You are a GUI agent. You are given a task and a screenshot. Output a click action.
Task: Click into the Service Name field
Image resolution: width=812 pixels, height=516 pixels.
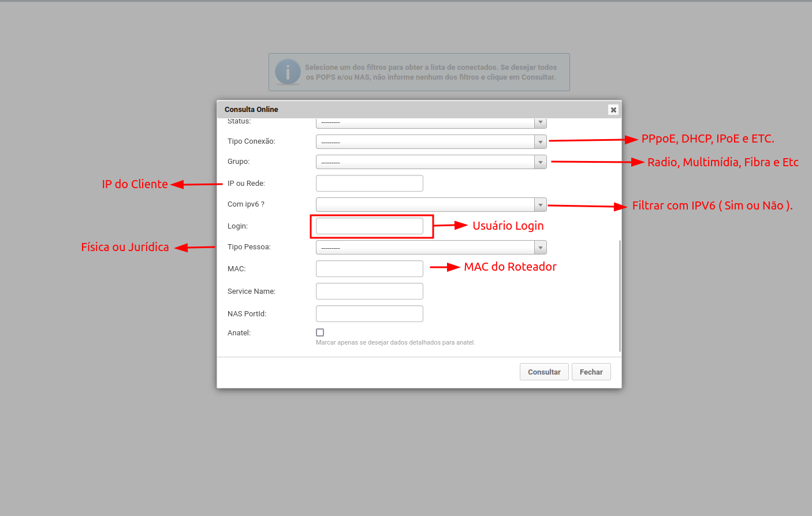click(370, 291)
